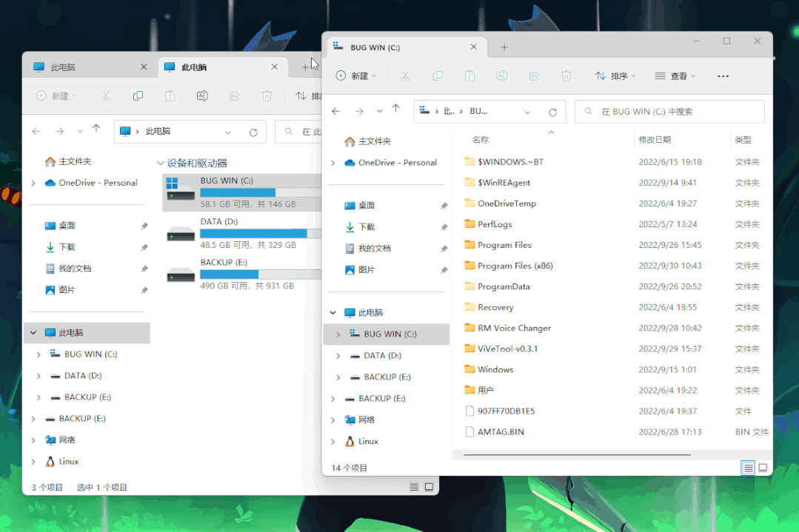The height and width of the screenshot is (532, 799).
Task: Open a new tab with the plus button
Action: click(504, 47)
